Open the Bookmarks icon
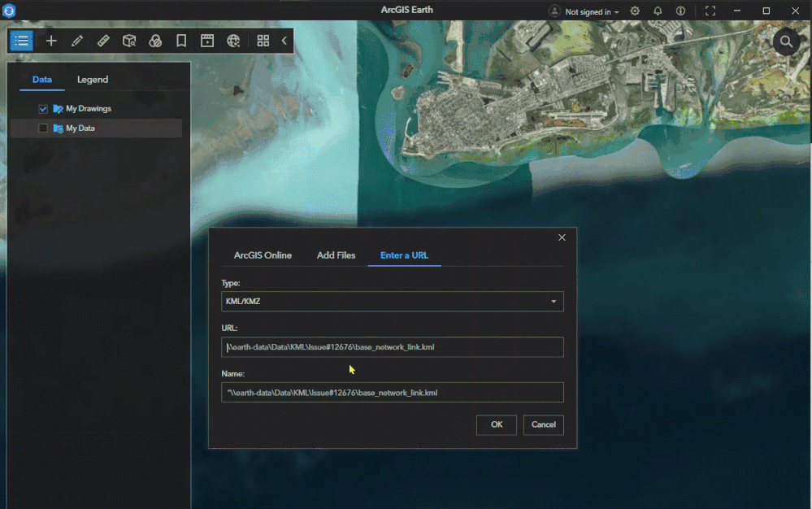The height and width of the screenshot is (509, 812). tap(181, 41)
